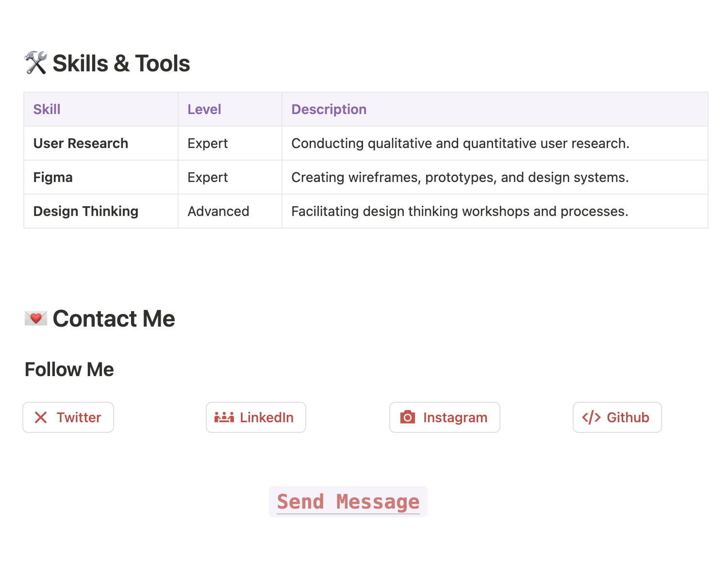
Task: Click the Send Message link
Action: [x=348, y=502]
